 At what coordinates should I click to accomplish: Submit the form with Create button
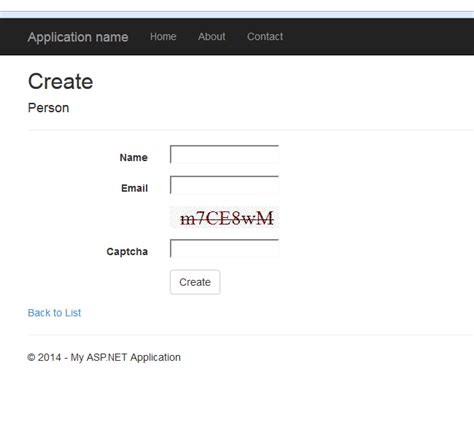[195, 282]
